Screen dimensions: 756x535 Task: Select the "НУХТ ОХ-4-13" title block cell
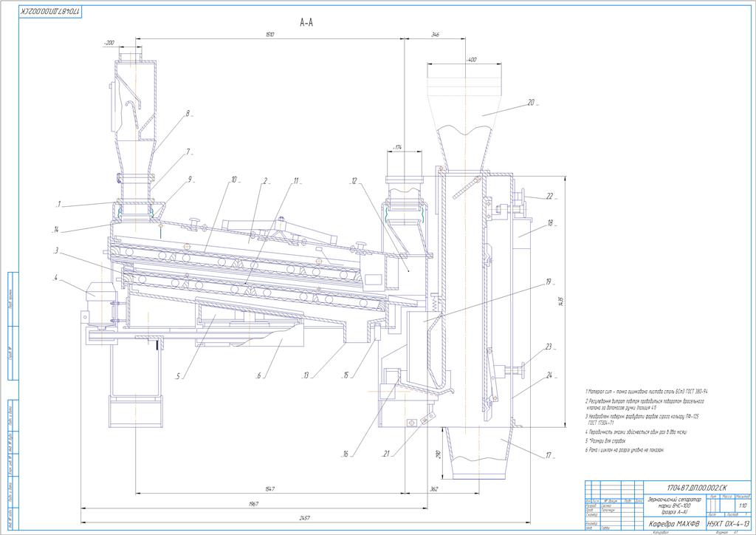[x=729, y=523]
